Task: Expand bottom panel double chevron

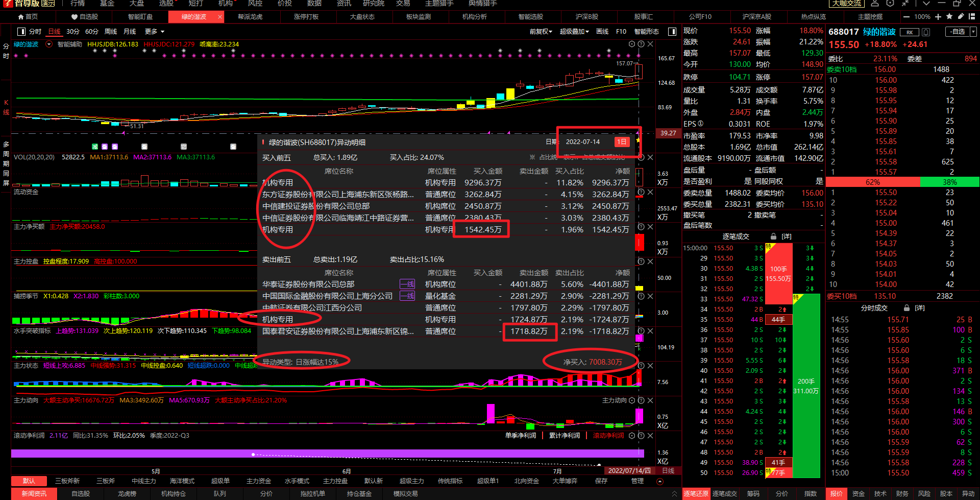Action: (x=674, y=494)
